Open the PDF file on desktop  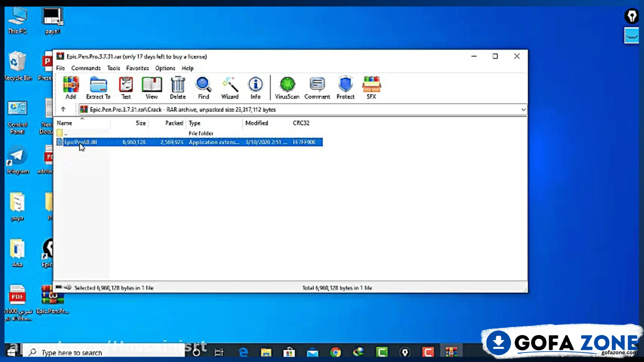click(18, 302)
